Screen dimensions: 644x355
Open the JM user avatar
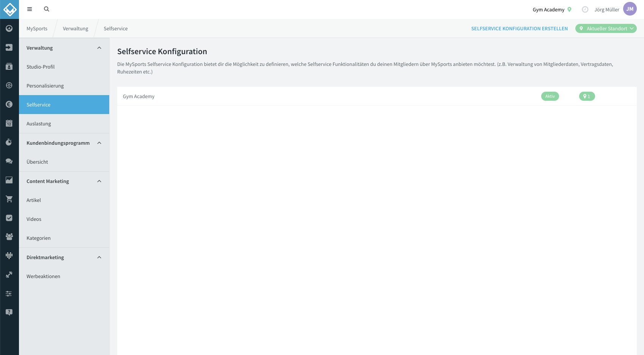pyautogui.click(x=630, y=9)
